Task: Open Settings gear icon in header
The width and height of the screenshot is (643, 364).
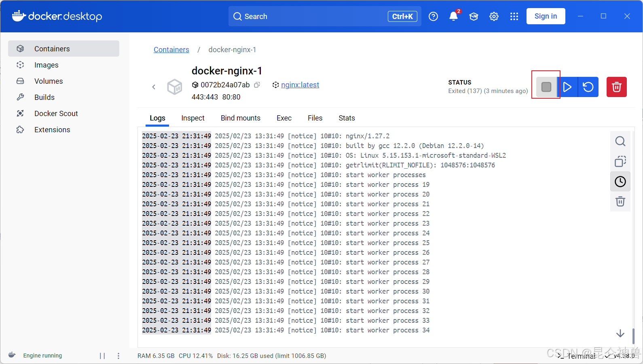Action: click(x=494, y=16)
